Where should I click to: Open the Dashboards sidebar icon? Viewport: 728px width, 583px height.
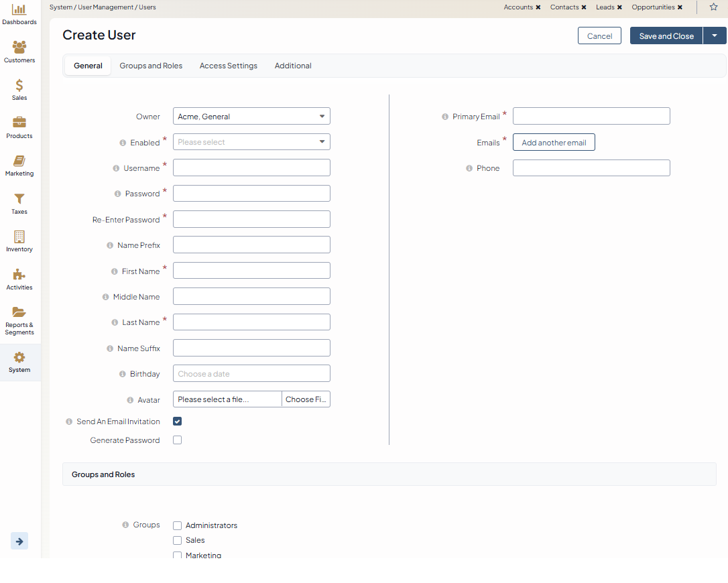(19, 10)
